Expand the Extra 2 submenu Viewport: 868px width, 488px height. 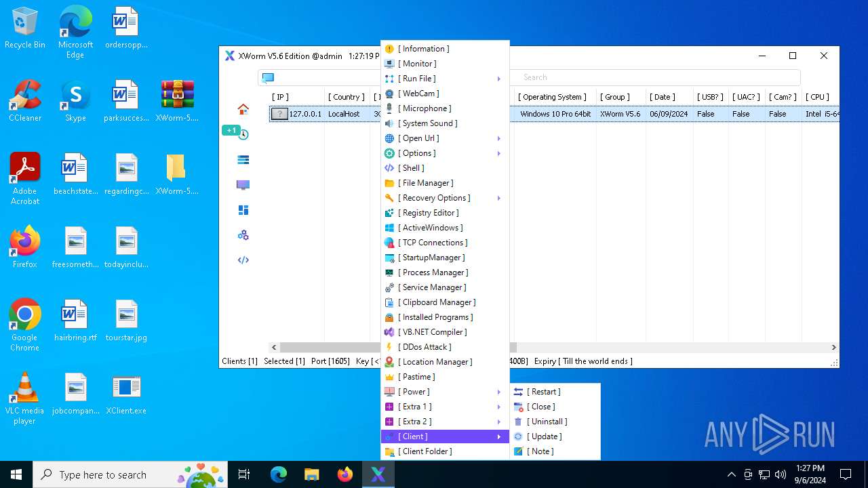pos(445,422)
